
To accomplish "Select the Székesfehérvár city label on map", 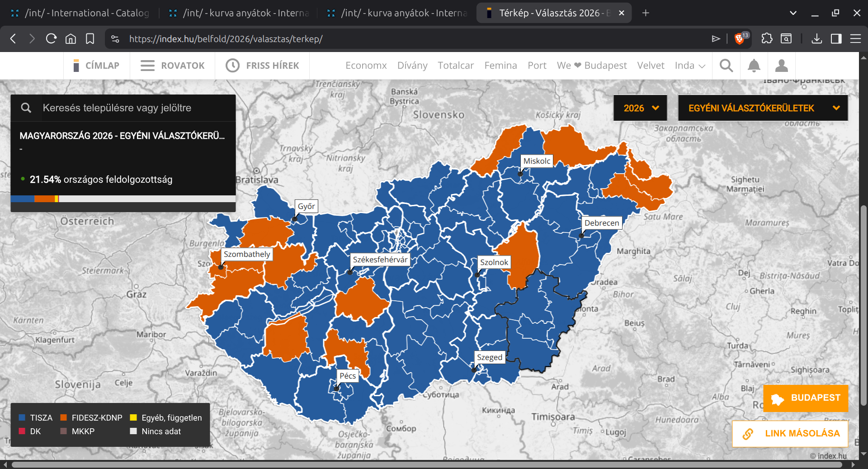I will (380, 260).
